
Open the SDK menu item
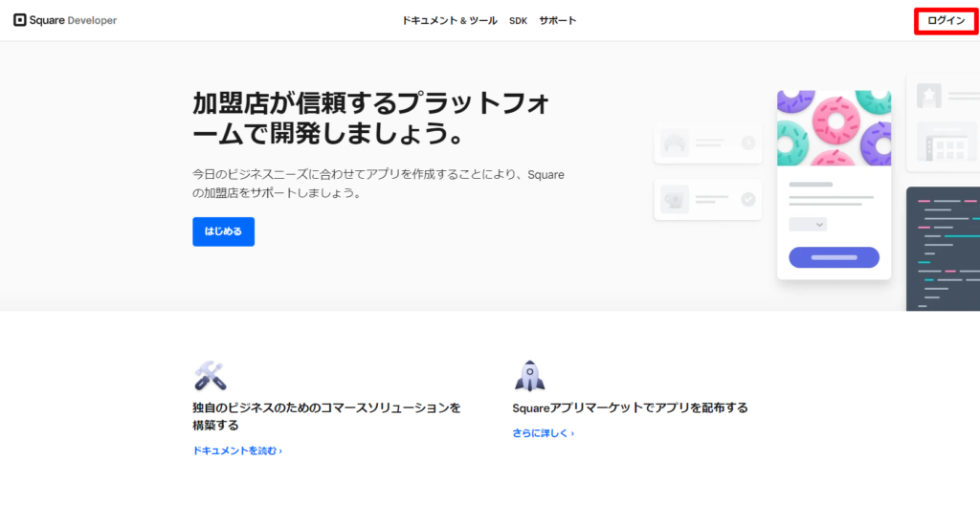[x=518, y=21]
